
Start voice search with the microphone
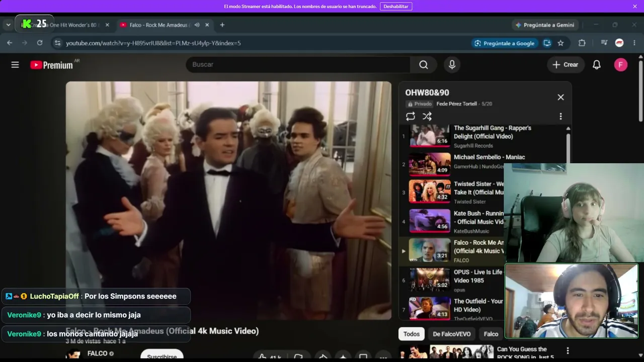[x=452, y=65]
